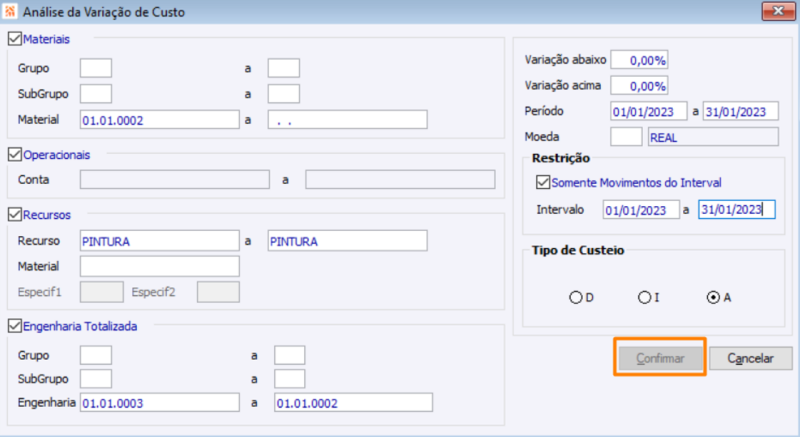This screenshot has width=800, height=437.
Task: Click the Tipo de Custeio label
Action: (578, 250)
